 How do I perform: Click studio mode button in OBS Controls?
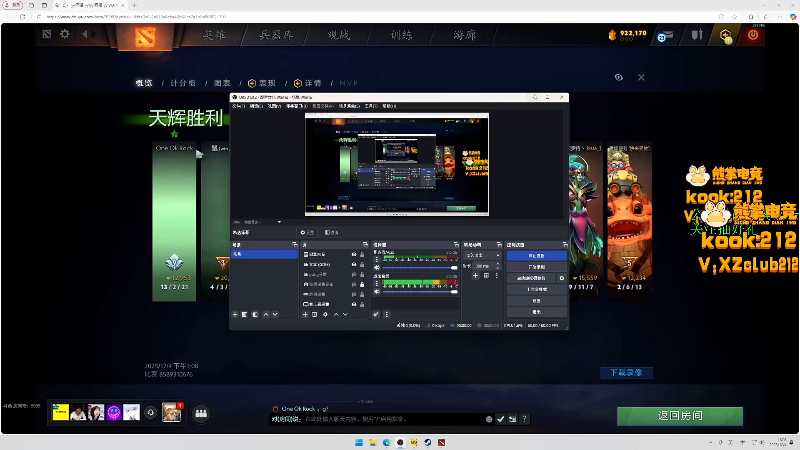[536, 289]
